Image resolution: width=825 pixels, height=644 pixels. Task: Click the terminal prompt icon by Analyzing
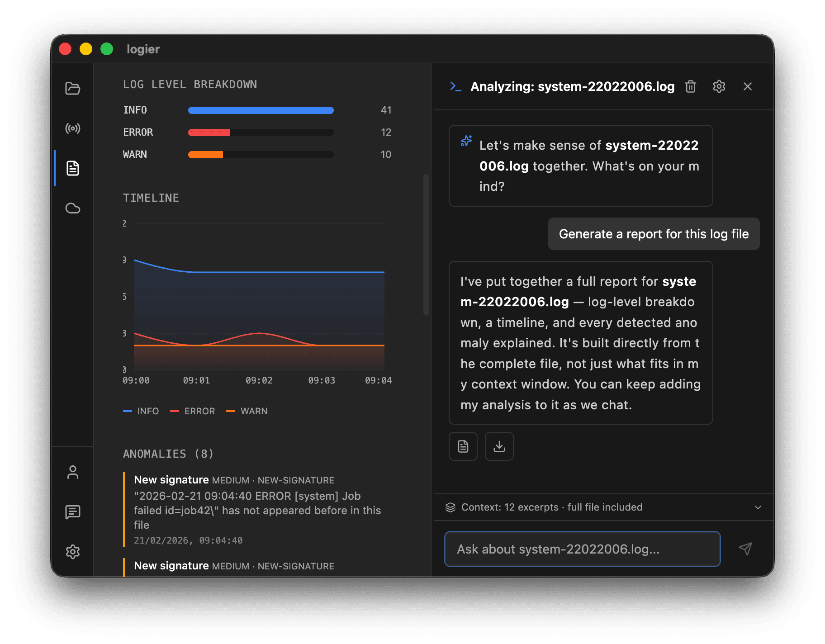455,86
